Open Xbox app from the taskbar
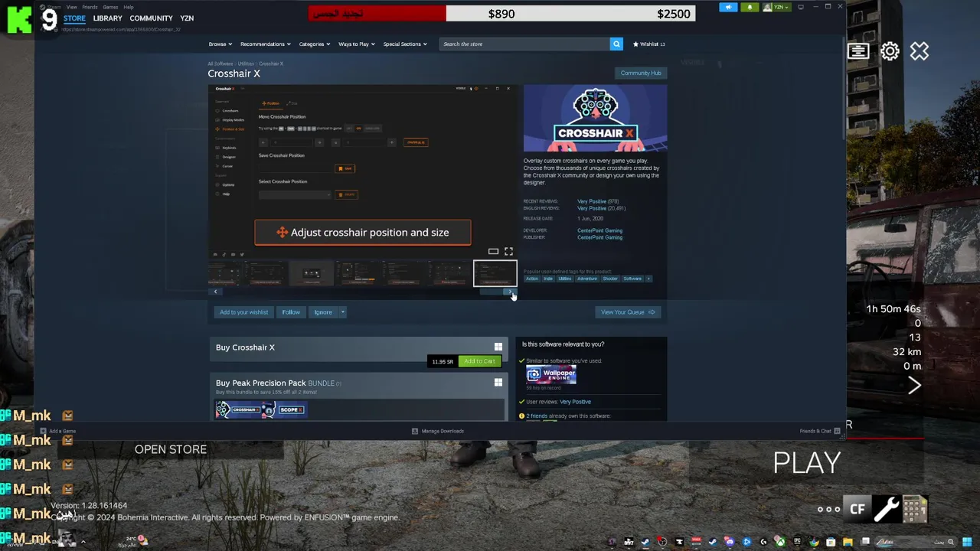 coord(780,542)
